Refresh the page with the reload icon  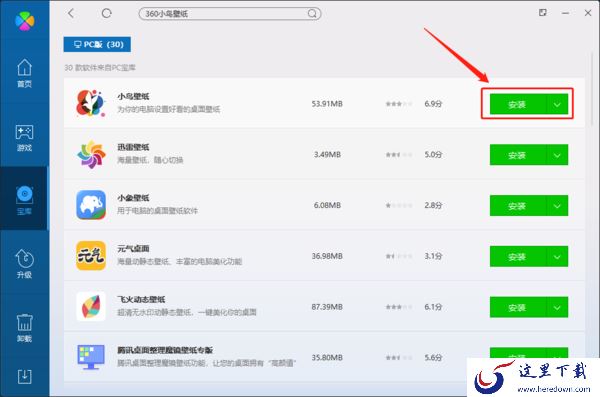coord(106,13)
